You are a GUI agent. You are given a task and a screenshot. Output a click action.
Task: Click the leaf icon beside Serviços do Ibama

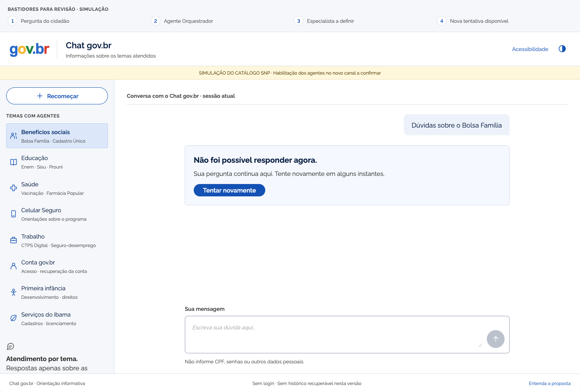(x=14, y=318)
